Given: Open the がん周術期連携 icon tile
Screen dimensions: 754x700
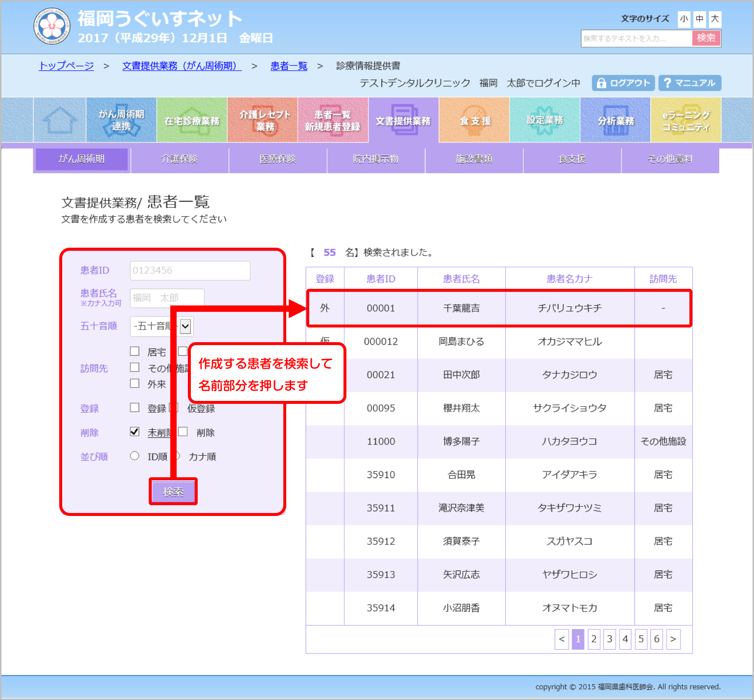Looking at the screenshot, I should click(x=121, y=120).
